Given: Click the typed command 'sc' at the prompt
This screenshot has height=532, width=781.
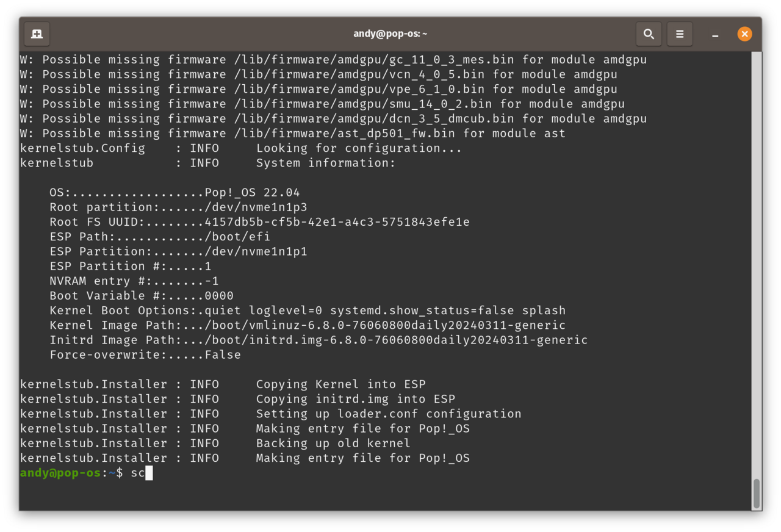Looking at the screenshot, I should pos(138,473).
